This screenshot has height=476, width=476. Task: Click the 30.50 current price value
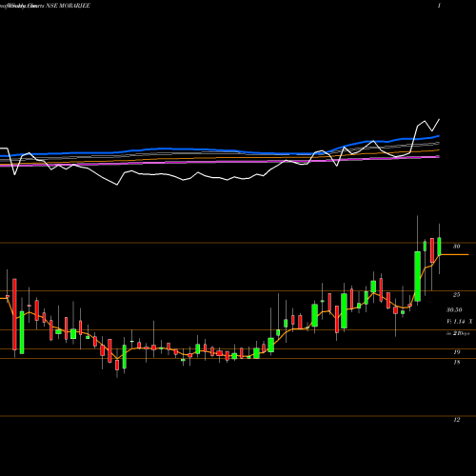454,309
